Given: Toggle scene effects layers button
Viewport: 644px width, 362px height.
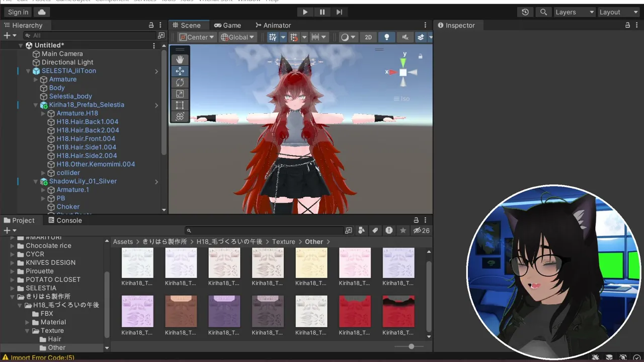Looking at the screenshot, I should point(421,37).
